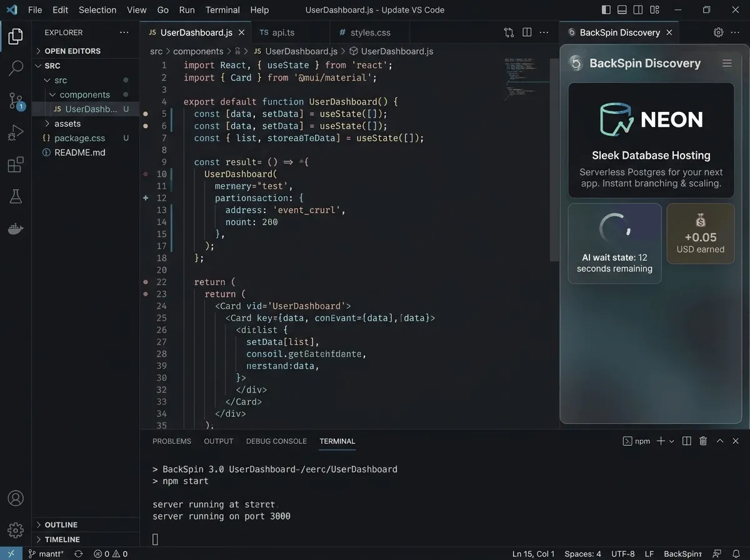The width and height of the screenshot is (750, 560).
Task: Collapse the SRC workspace section
Action: tap(86, 66)
